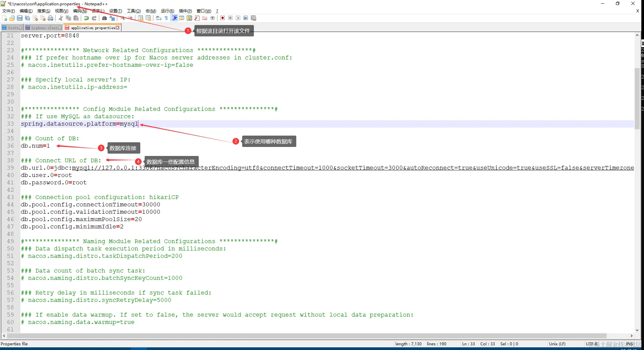This screenshot has width=644, height=350.
Task: Save current recorded macro icon
Action: tap(254, 18)
